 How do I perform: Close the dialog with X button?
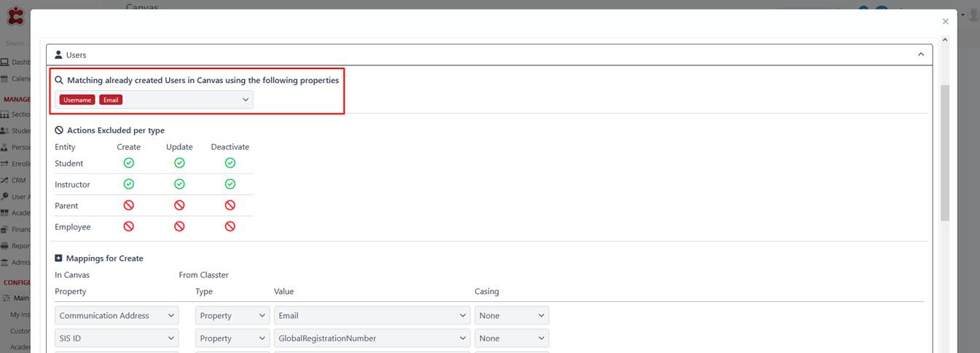(x=946, y=22)
